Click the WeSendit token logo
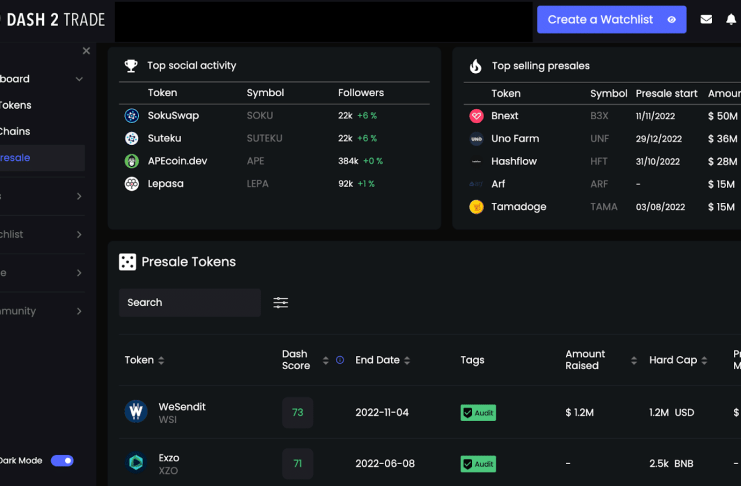This screenshot has width=741, height=486. point(136,412)
